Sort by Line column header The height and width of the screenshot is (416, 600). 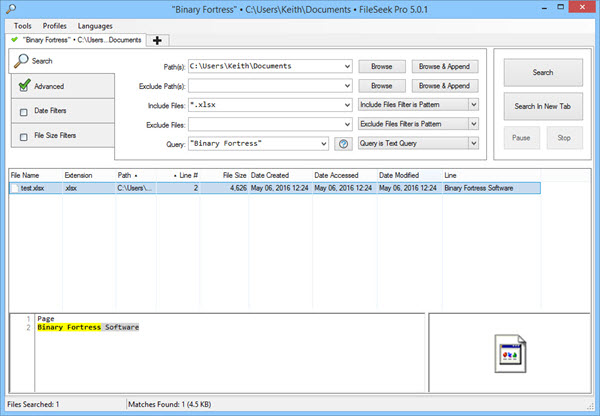(491, 175)
